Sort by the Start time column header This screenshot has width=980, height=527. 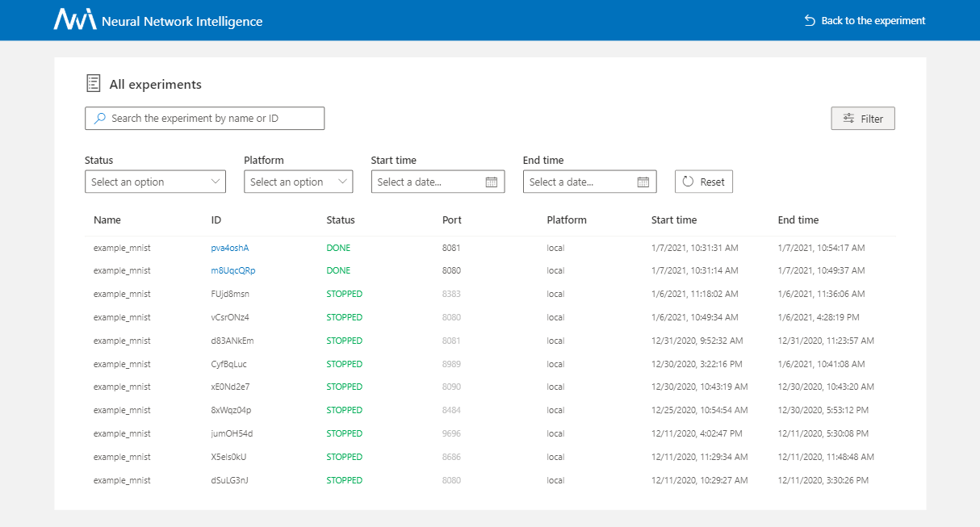(673, 220)
